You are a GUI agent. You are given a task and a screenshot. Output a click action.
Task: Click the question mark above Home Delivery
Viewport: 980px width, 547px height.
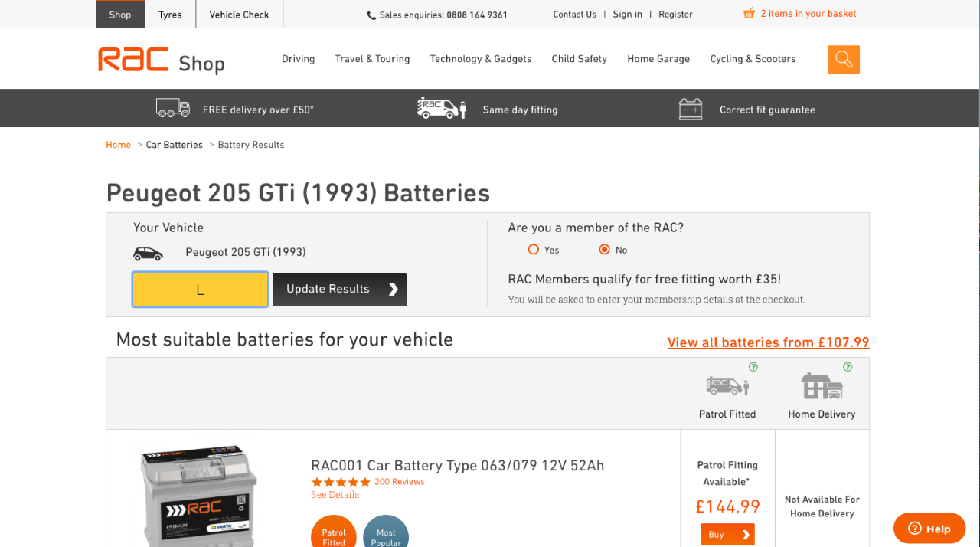tap(847, 367)
